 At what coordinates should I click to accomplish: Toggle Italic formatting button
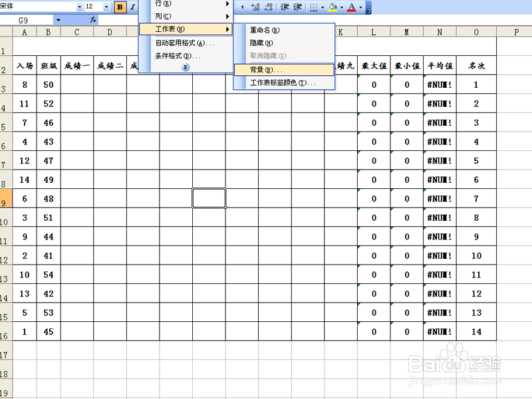tap(132, 7)
